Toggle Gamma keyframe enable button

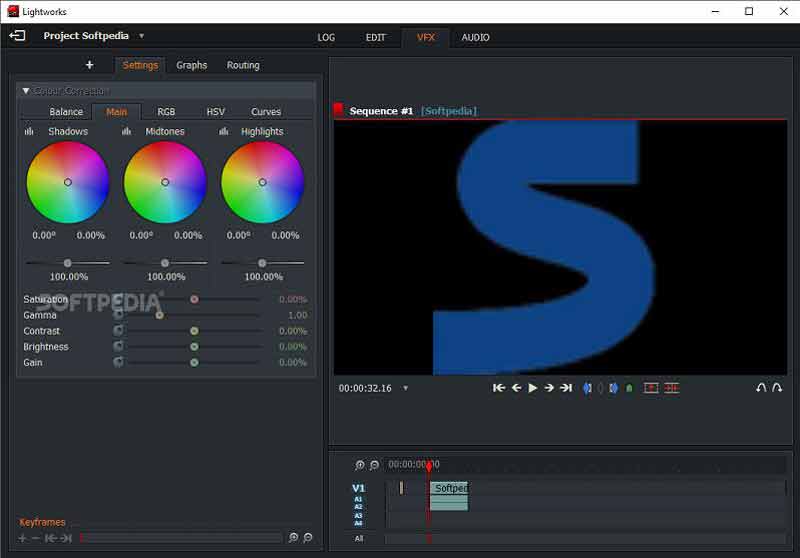tap(118, 314)
